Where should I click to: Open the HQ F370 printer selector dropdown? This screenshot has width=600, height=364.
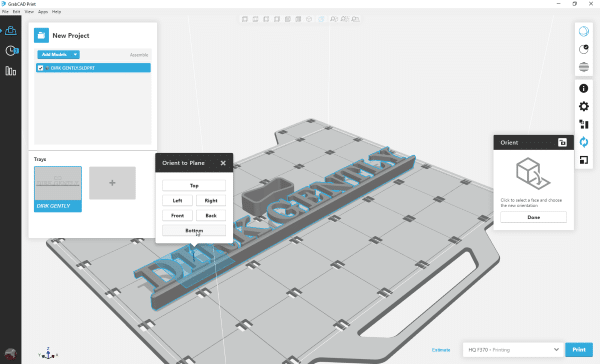tap(514, 350)
